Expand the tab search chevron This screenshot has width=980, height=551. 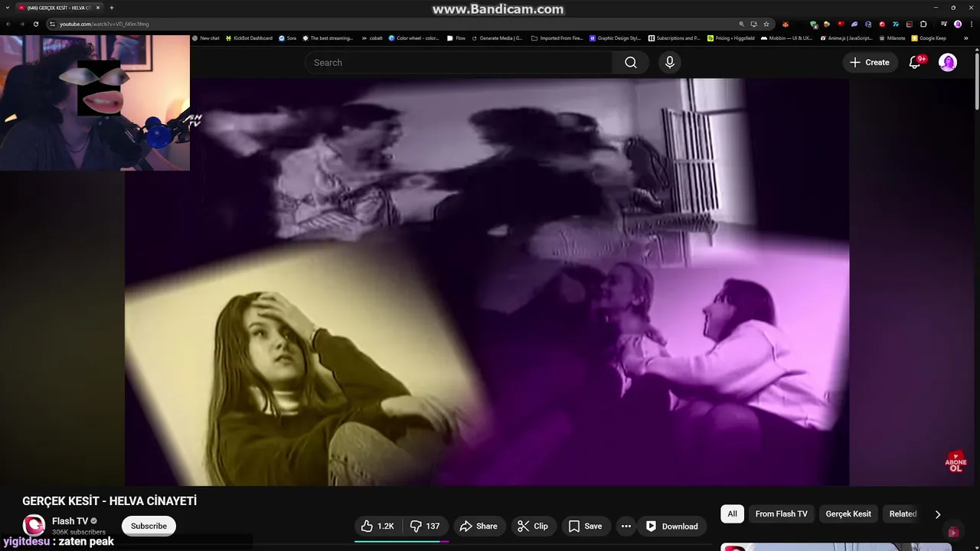[8, 8]
